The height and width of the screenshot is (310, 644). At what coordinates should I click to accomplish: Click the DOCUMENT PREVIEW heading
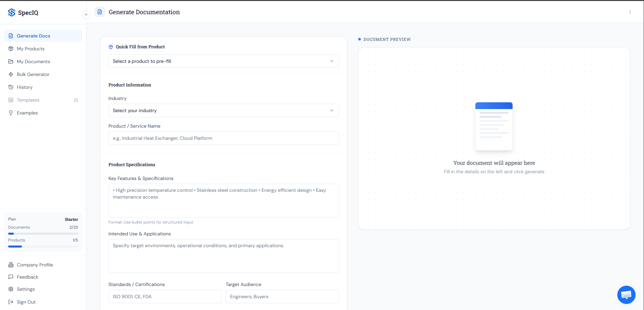click(387, 40)
